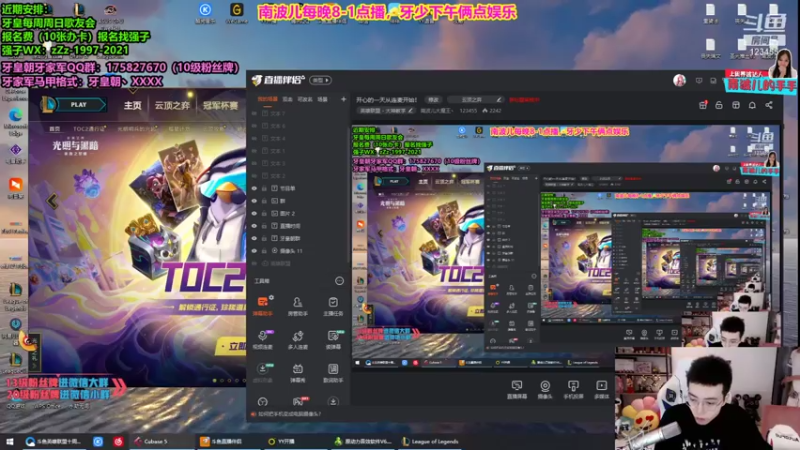Click the PLAY button in League client

pyautogui.click(x=81, y=105)
